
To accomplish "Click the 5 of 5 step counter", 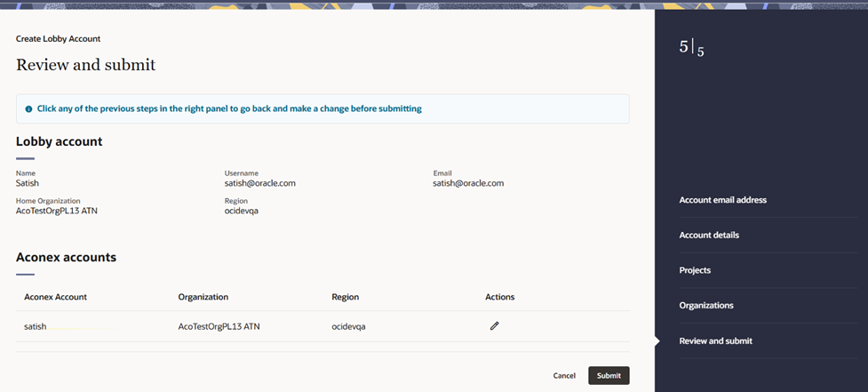I will 691,49.
